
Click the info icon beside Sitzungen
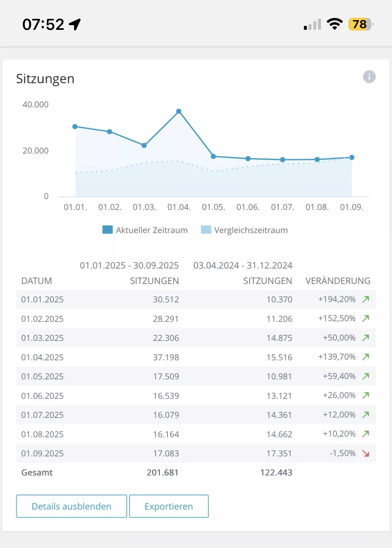coord(369,77)
